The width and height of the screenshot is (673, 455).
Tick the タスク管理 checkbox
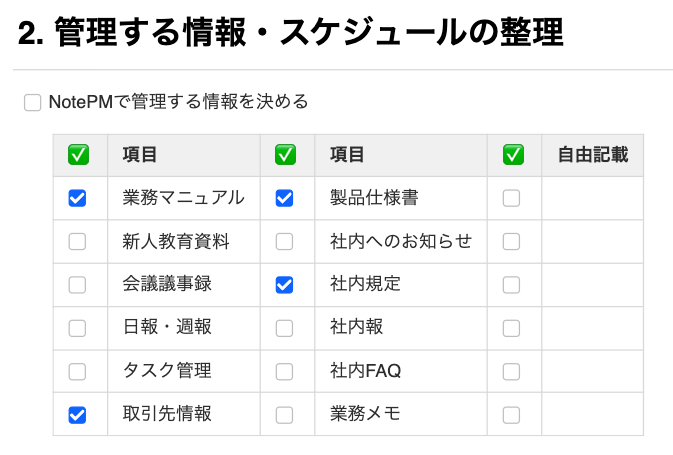(77, 371)
